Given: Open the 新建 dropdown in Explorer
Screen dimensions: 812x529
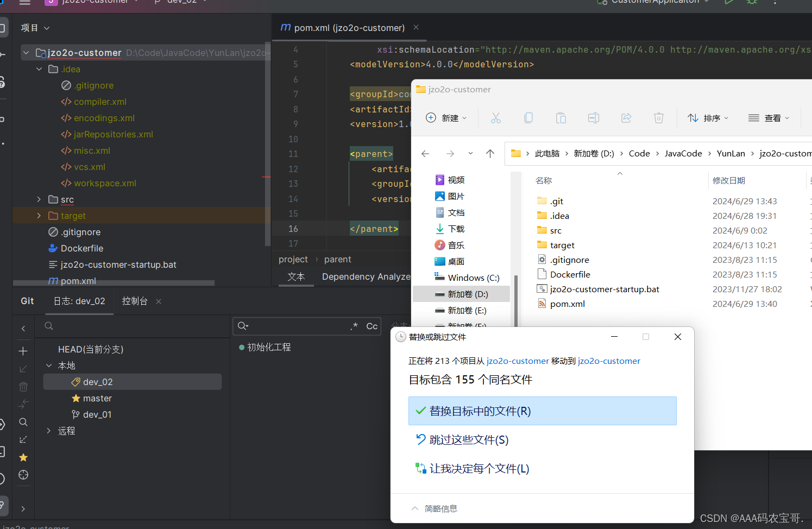Looking at the screenshot, I should point(446,118).
